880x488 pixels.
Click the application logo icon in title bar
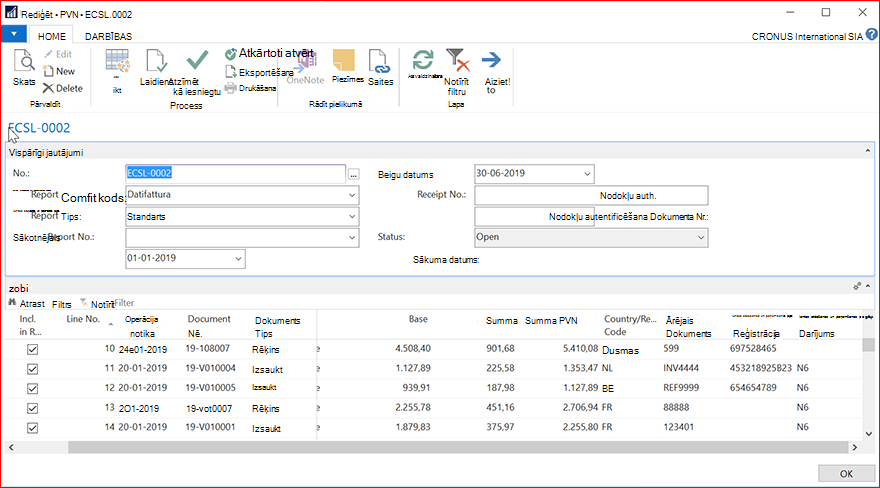pyautogui.click(x=11, y=12)
